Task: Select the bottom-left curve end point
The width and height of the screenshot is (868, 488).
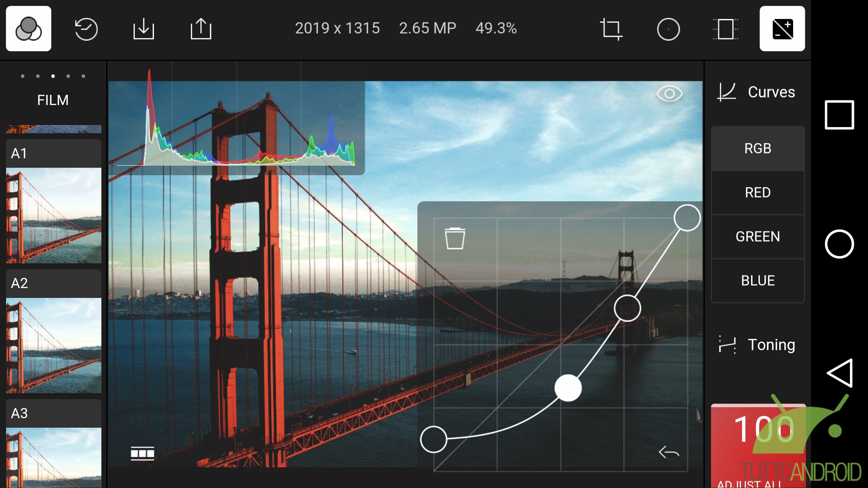Action: pyautogui.click(x=433, y=440)
